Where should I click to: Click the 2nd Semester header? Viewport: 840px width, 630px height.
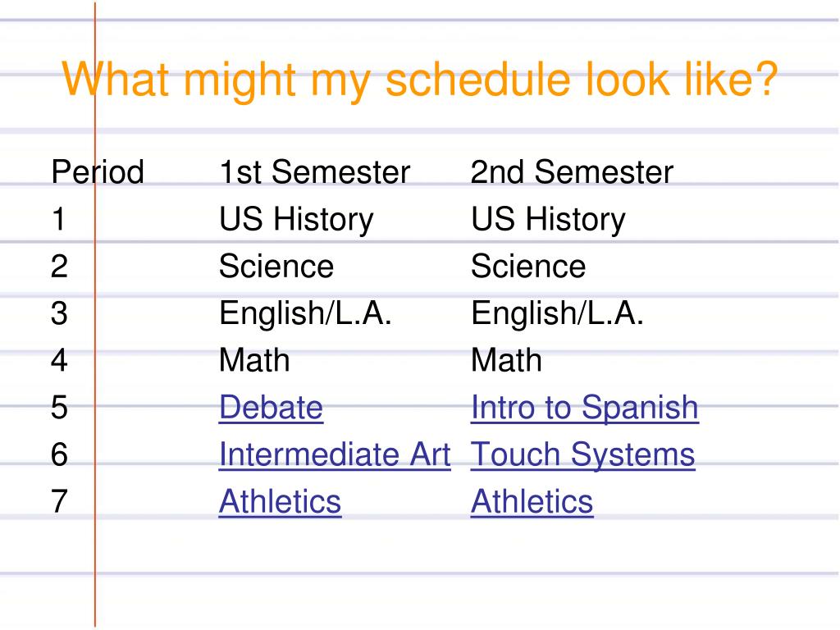572,172
